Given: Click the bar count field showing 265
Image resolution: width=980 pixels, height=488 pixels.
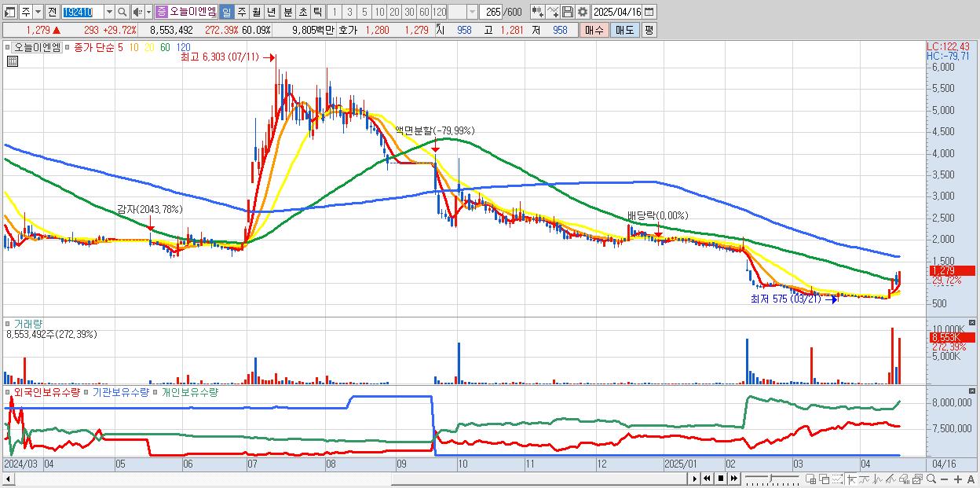Looking at the screenshot, I should pos(491,12).
